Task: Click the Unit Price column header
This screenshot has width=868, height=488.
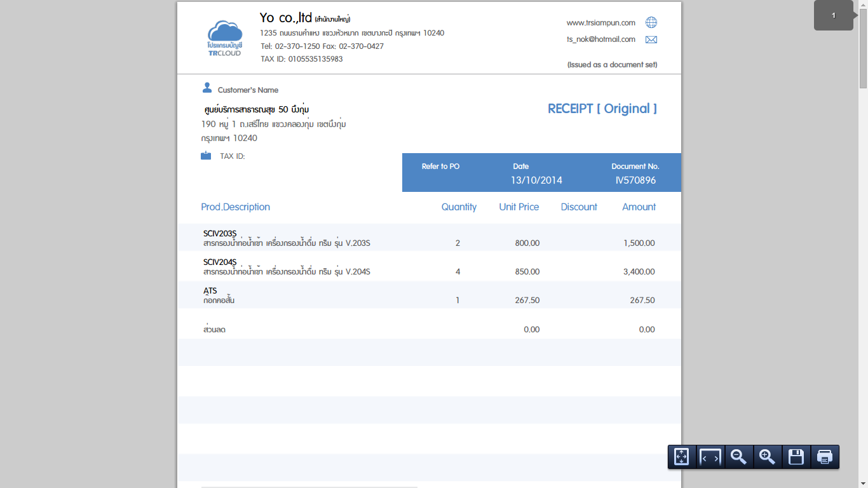Action: coord(519,207)
